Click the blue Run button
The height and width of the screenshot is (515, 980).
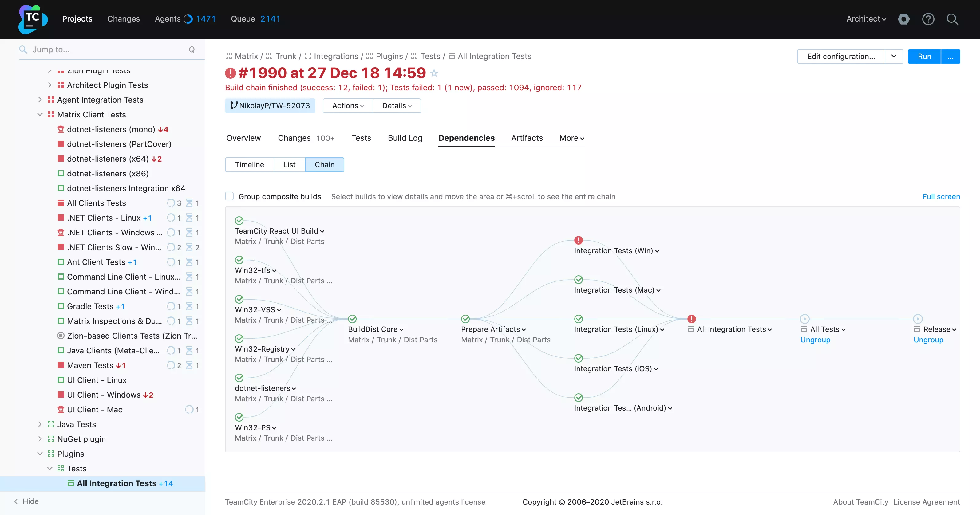pos(924,56)
